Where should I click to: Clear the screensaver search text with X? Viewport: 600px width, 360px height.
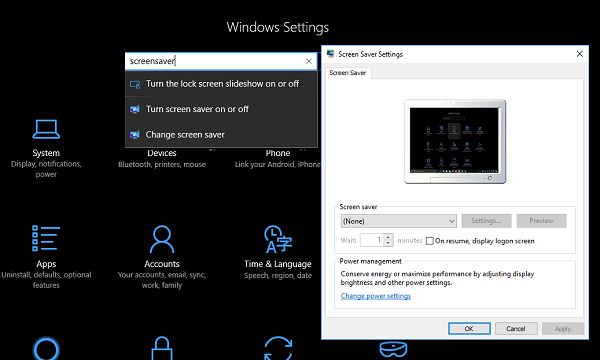(309, 61)
